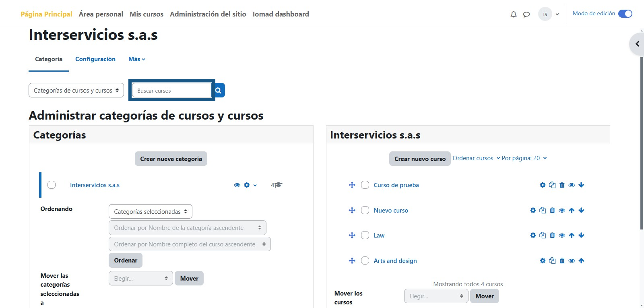This screenshot has width=644, height=308.
Task: Open the messaging speech bubble icon
Action: 526,14
